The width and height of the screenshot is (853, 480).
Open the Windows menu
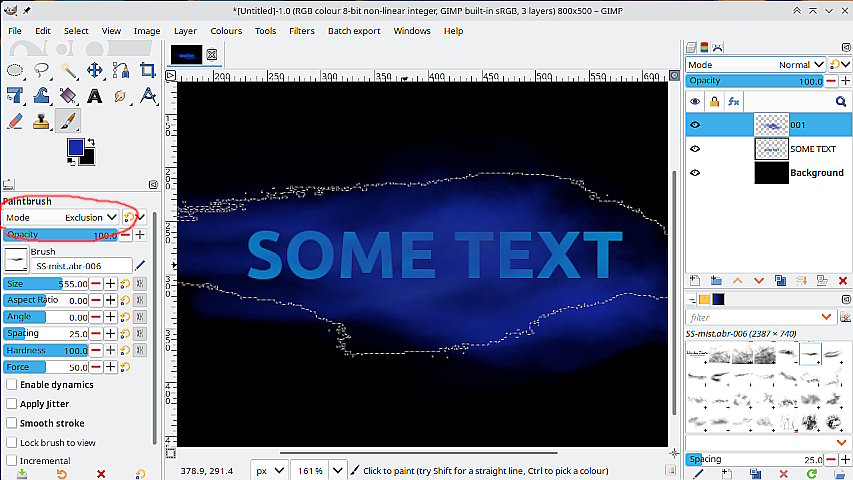tap(412, 31)
